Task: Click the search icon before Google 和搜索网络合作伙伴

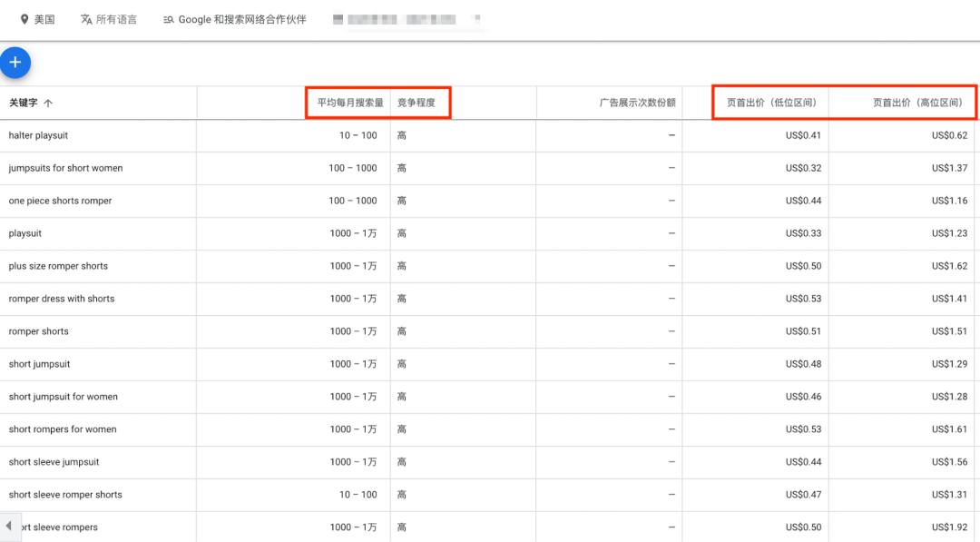Action: coord(167,17)
